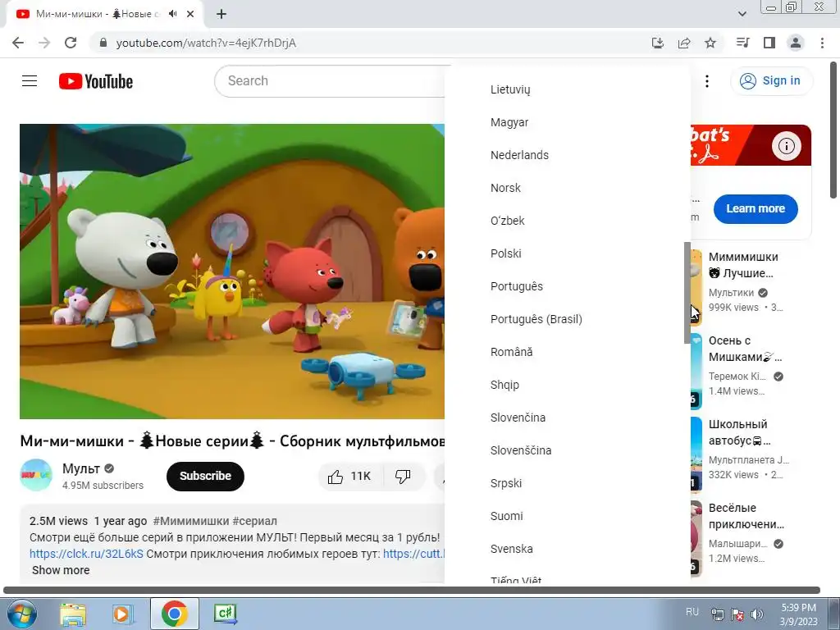Open YouTube settings three-dot menu
Viewport: 840px width, 630px height.
pyautogui.click(x=706, y=81)
